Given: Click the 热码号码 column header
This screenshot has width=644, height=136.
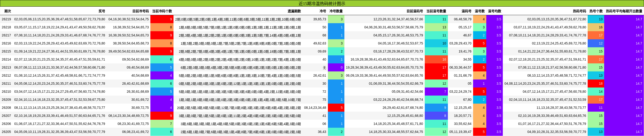Looking at the screenshot, I should [x=579, y=11].
